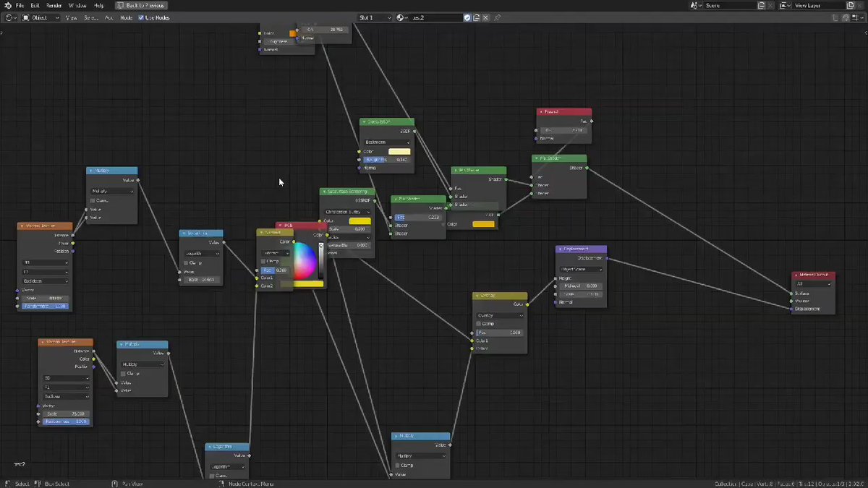Viewport: 868px width, 488px height.
Task: Open the Slot 1 dropdown
Action: [375, 17]
